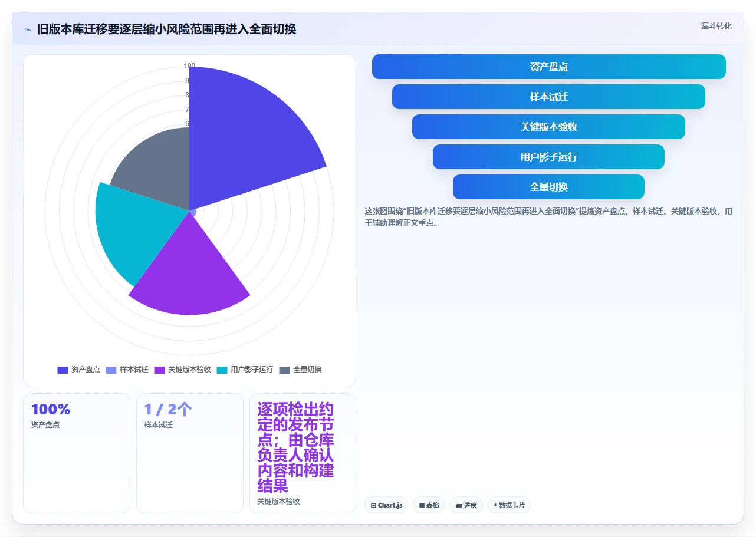Click the page title 旧版本库迁移 heading
The width and height of the screenshot is (756, 537).
coord(166,29)
